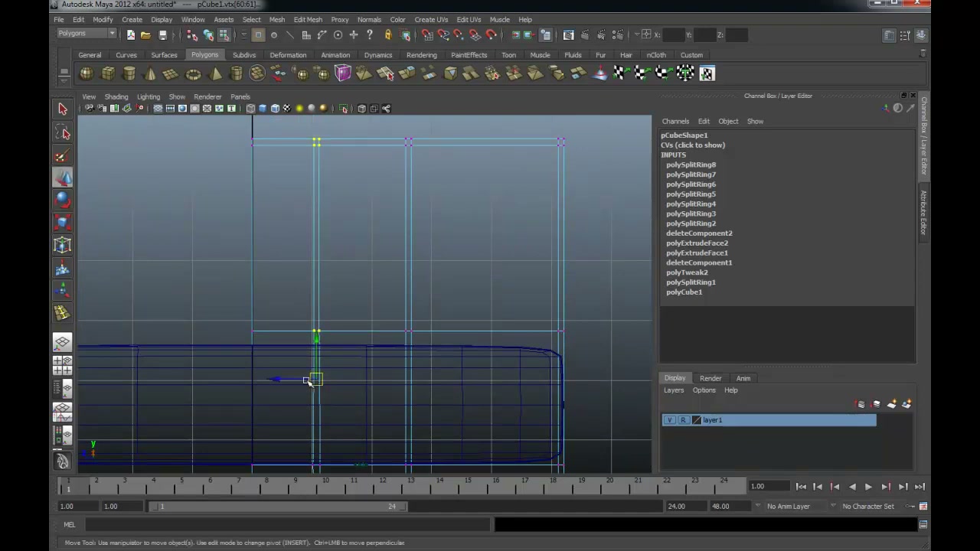Toggle select by component type mode

coord(224,35)
